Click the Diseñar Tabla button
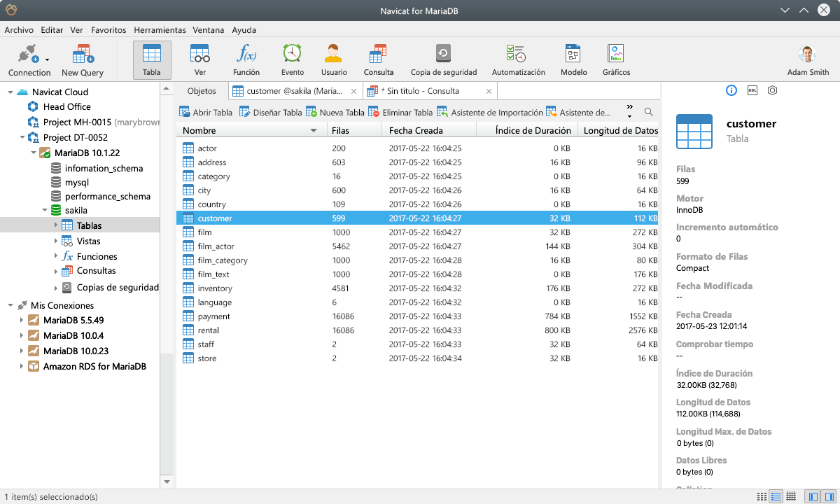 (x=271, y=112)
